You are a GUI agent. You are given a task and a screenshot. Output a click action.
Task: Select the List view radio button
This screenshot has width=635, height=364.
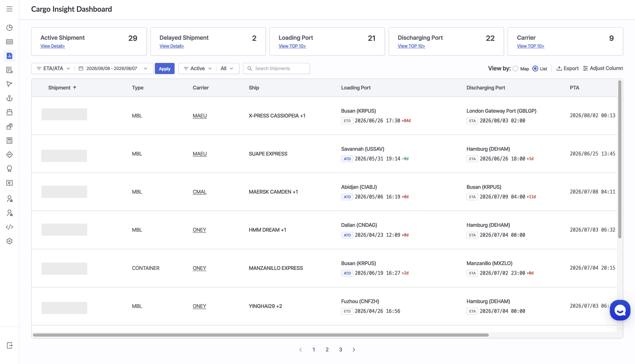click(x=535, y=68)
